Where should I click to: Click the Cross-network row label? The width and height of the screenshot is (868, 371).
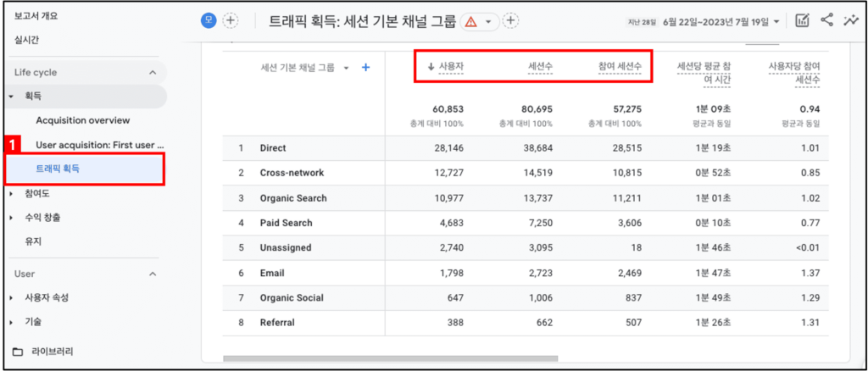pyautogui.click(x=292, y=173)
